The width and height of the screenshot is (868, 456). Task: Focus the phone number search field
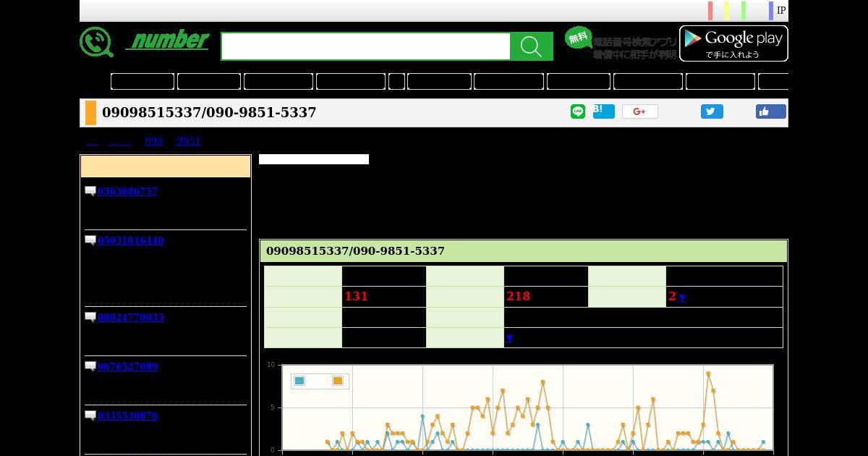pyautogui.click(x=365, y=46)
